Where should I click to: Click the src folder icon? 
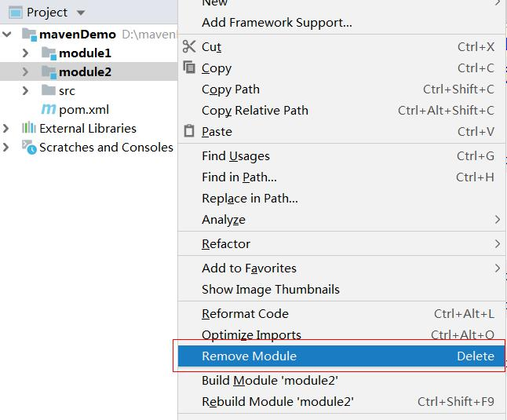pyautogui.click(x=49, y=90)
